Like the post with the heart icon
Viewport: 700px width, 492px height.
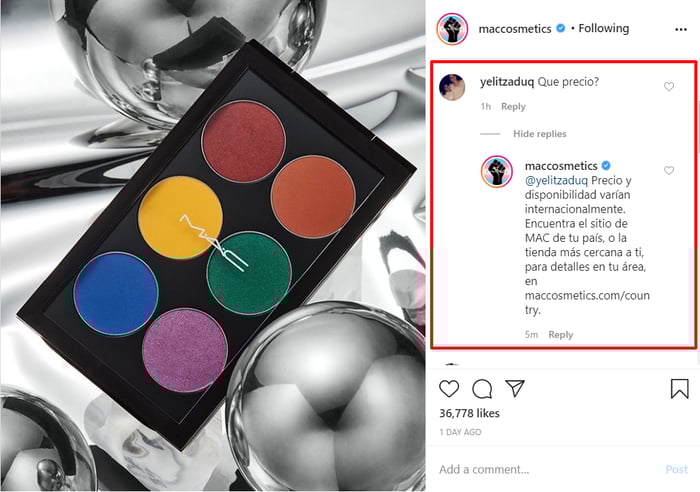449,389
